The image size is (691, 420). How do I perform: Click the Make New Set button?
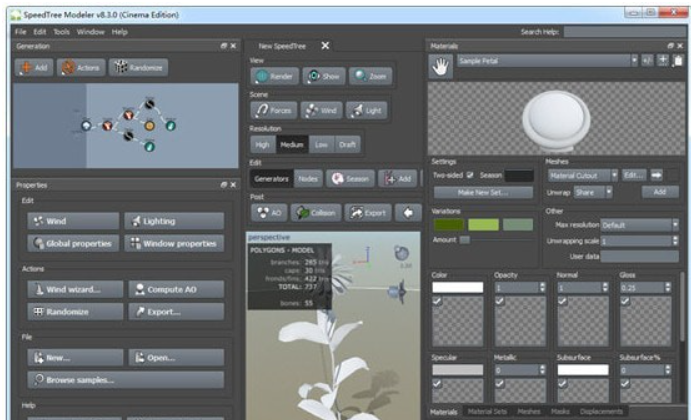click(483, 192)
